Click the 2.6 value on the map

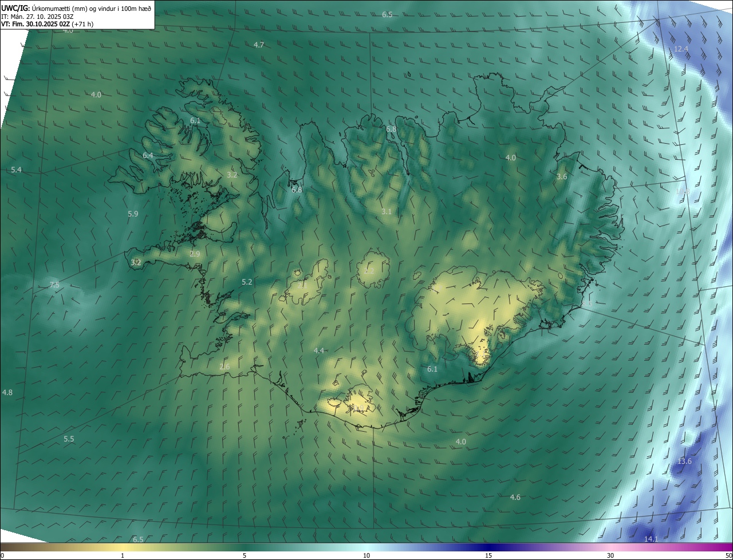pyautogui.click(x=224, y=367)
